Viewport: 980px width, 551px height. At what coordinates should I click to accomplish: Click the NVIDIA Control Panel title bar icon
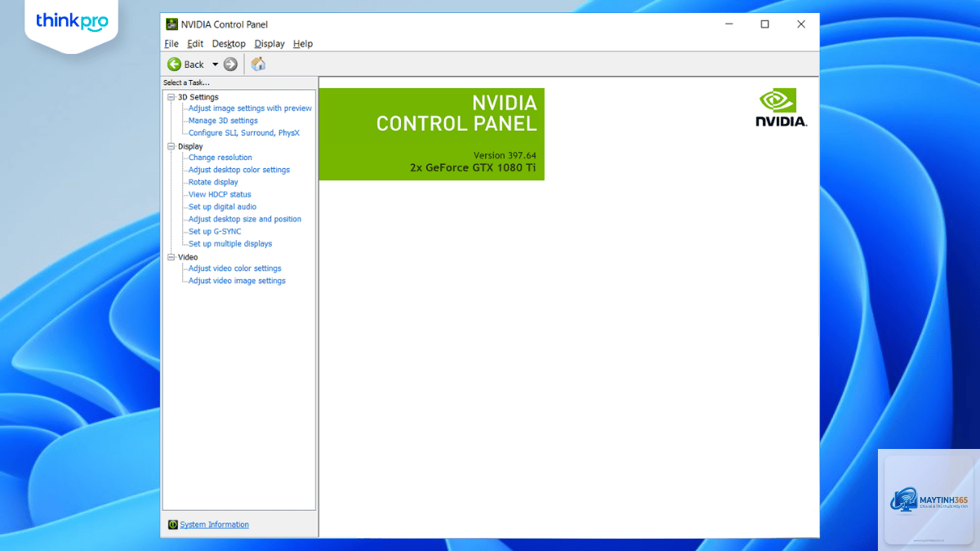(x=171, y=24)
